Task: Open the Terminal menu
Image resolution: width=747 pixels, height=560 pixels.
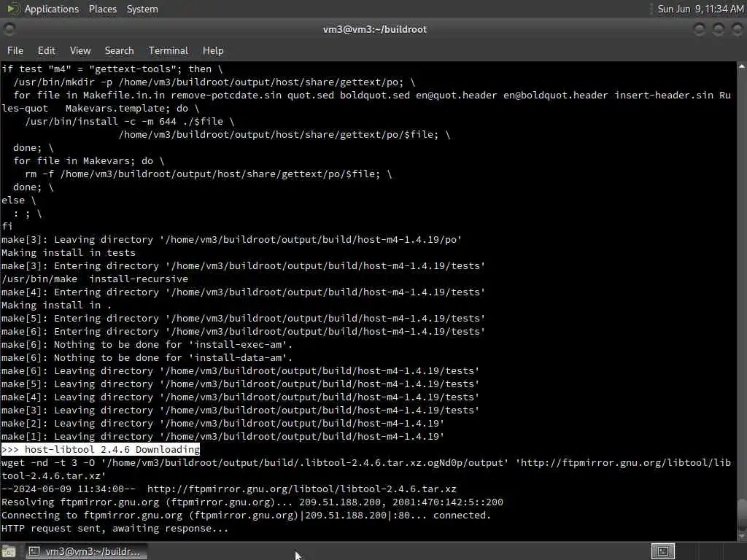Action: point(169,50)
